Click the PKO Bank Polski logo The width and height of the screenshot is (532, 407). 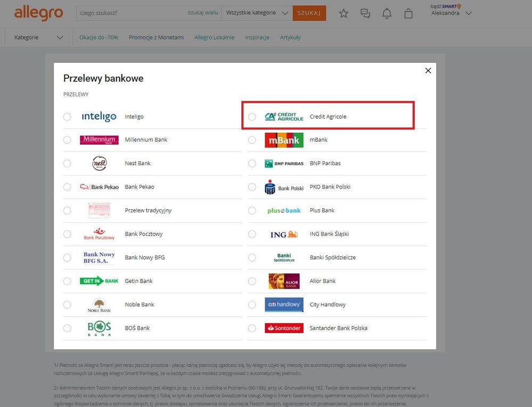[284, 187]
